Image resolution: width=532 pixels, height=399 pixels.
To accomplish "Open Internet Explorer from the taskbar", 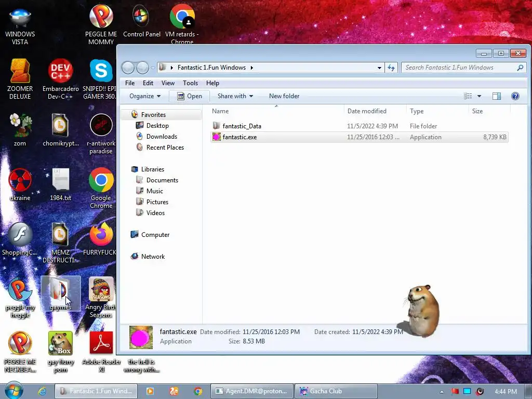I will pos(42,391).
